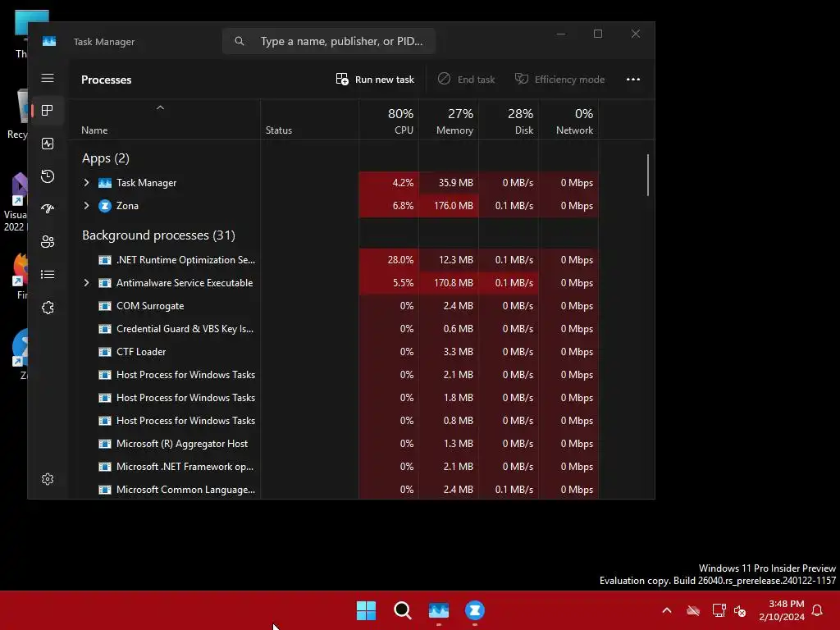Click the End task button

click(466, 80)
